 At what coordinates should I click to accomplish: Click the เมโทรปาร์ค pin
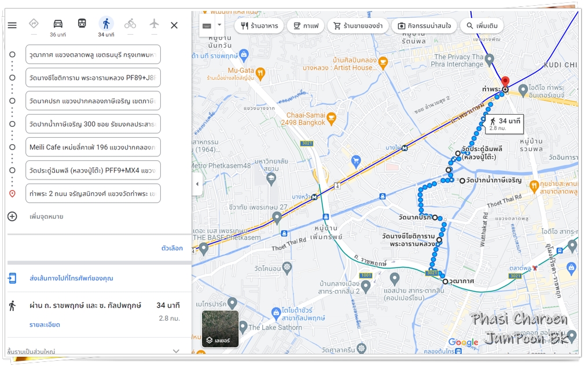(x=233, y=302)
